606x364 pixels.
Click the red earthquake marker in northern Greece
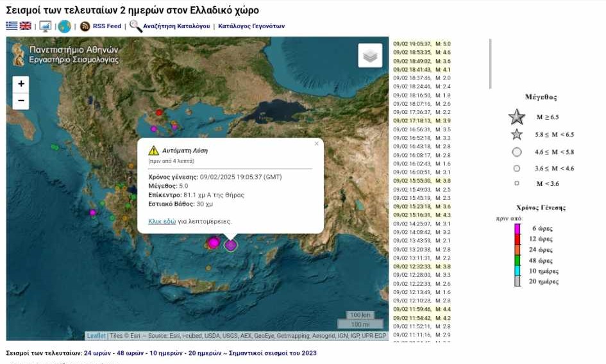click(x=159, y=112)
